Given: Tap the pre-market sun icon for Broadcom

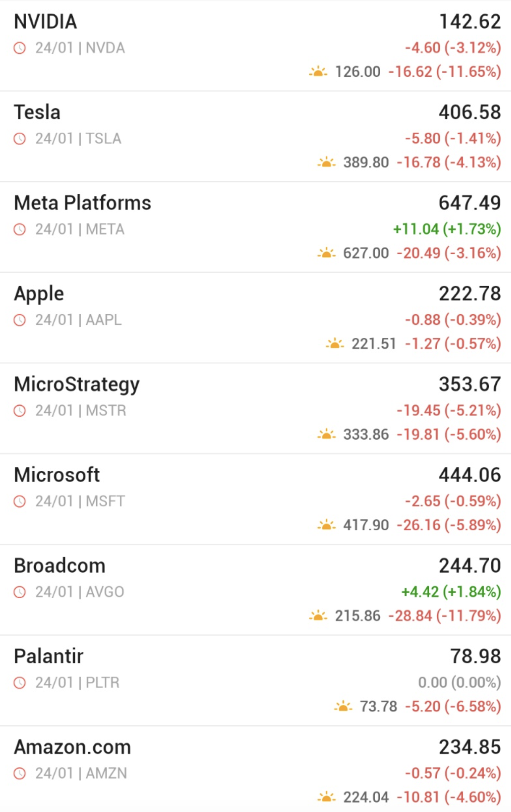Looking at the screenshot, I should 318,615.
